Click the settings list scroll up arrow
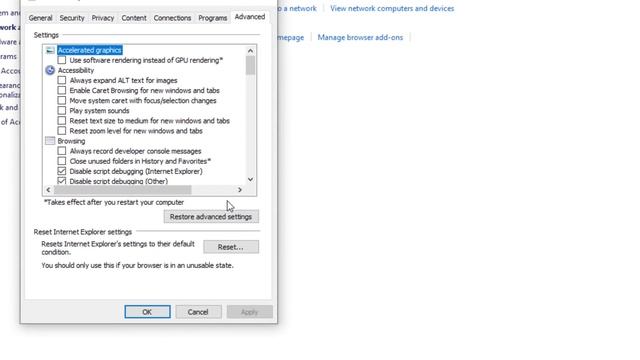Screen dimensions: 640x360 point(250,51)
